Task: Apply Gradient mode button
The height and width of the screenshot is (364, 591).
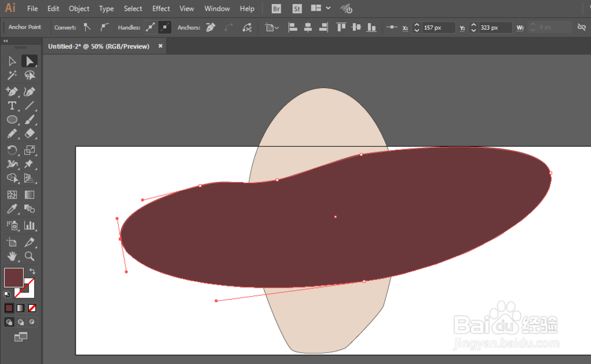Action: 21,308
